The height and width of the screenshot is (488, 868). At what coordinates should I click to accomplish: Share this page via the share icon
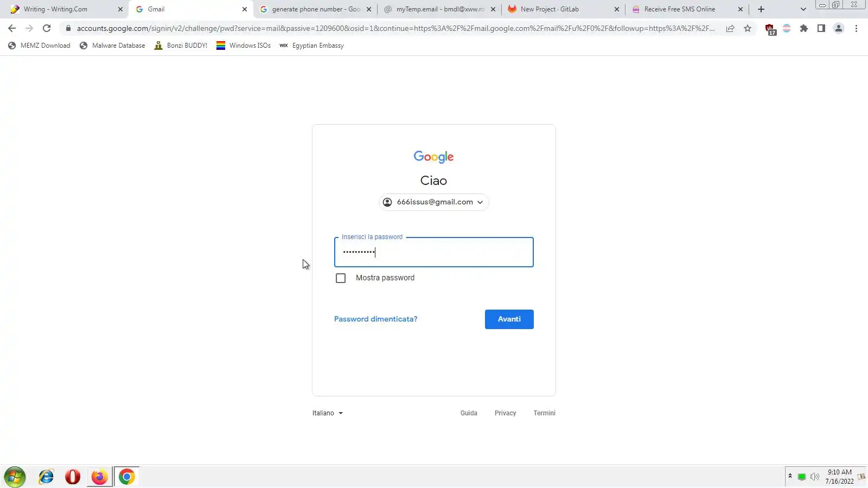[x=730, y=28]
